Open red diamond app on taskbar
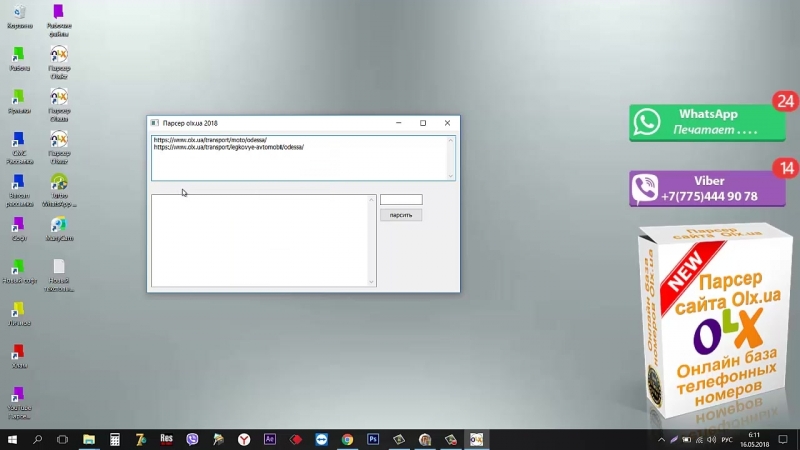 (296, 439)
